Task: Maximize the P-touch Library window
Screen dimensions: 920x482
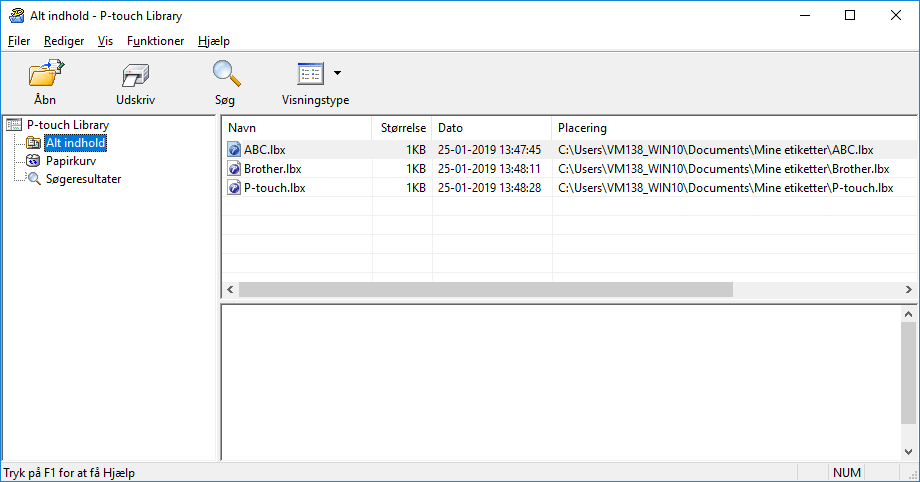Action: (x=850, y=15)
